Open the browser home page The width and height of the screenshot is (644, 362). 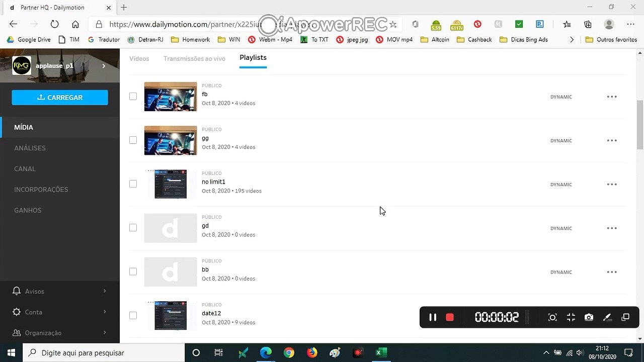pos(75,24)
